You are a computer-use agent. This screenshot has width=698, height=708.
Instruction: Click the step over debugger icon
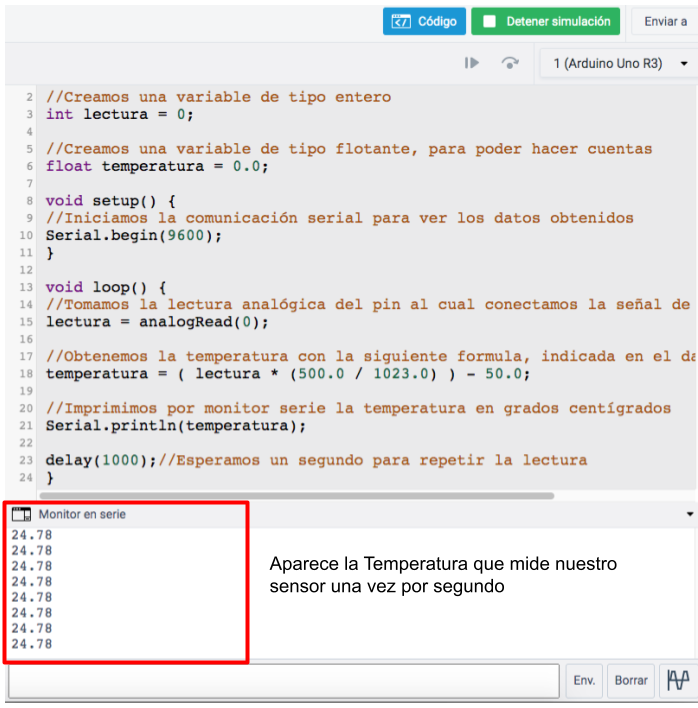click(x=510, y=63)
